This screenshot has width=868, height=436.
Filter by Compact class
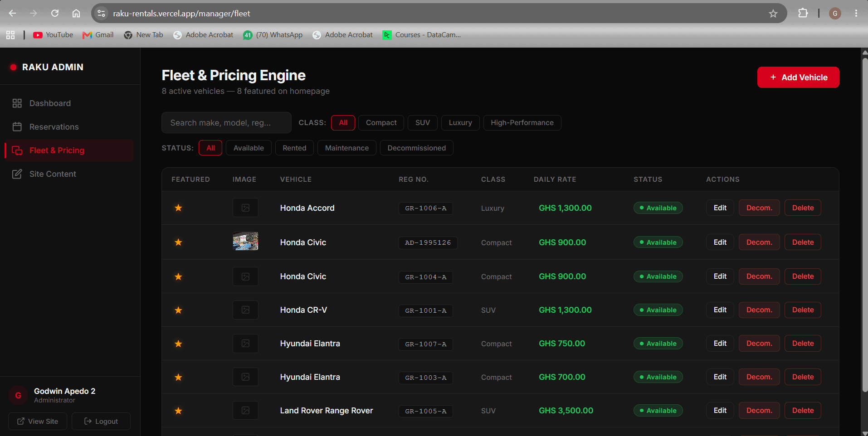tap(381, 123)
